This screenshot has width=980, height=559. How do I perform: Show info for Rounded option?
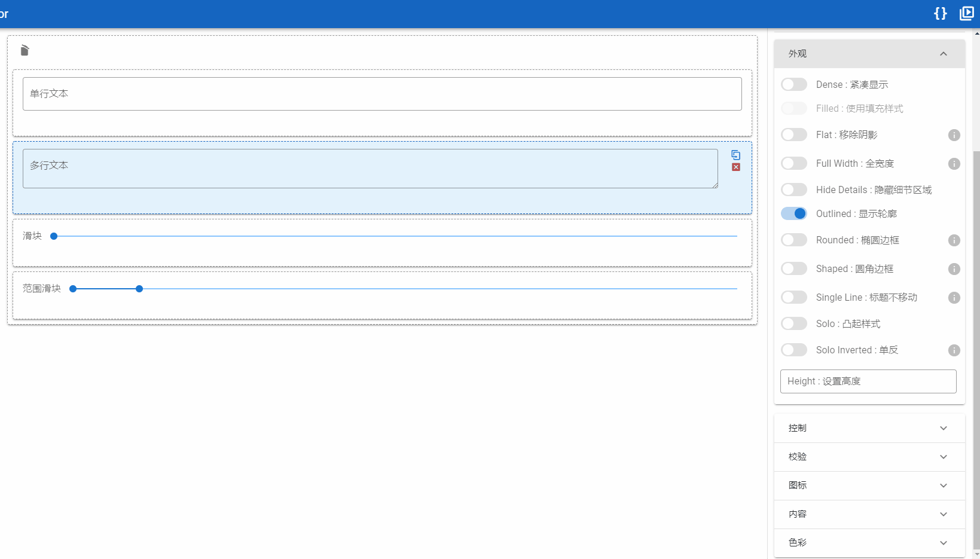point(954,240)
